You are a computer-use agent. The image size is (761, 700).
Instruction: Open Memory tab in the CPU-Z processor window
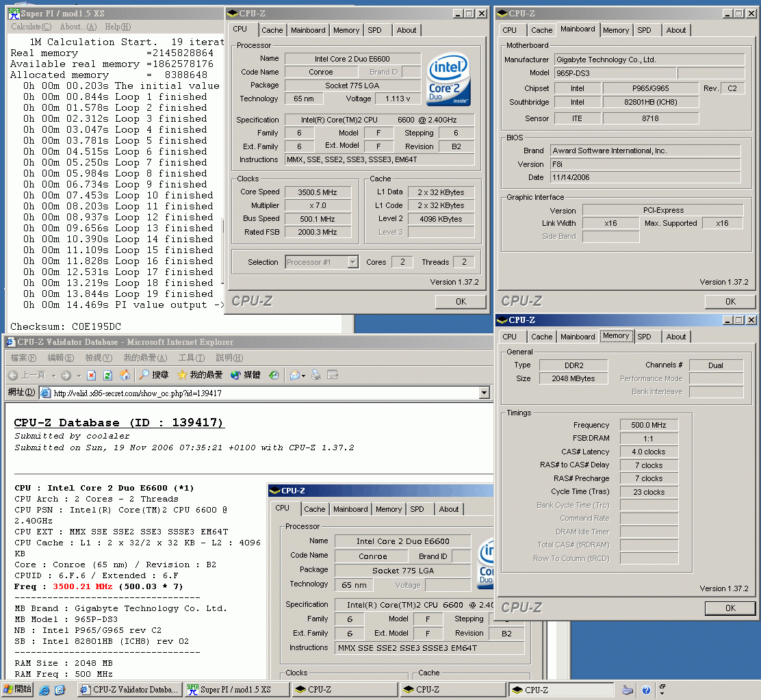346,30
